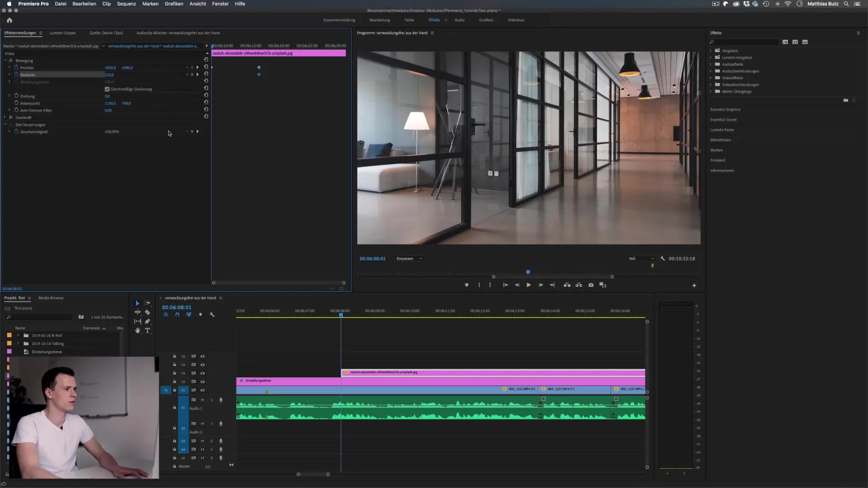868x488 pixels.
Task: Expand the Geschwindigkeit property
Action: coord(9,131)
